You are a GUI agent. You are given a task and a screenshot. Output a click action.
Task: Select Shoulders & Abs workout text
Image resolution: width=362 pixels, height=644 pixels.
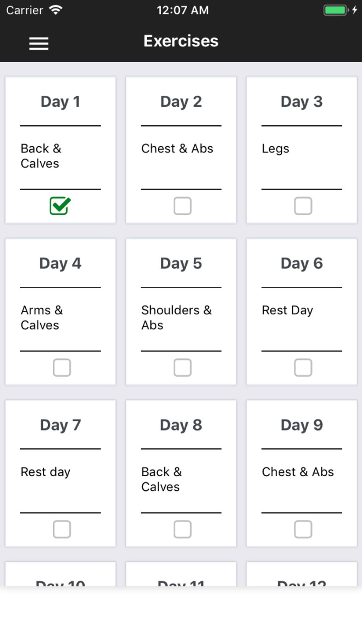click(x=176, y=318)
